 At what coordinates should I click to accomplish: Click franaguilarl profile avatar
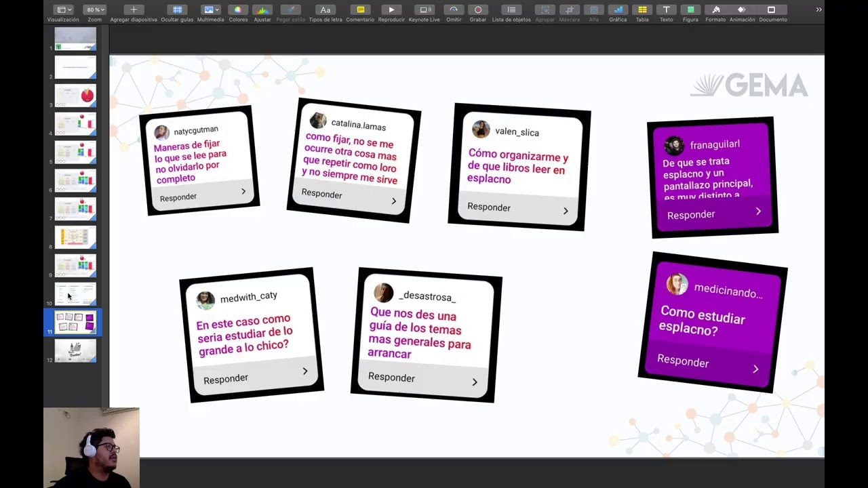click(x=674, y=146)
